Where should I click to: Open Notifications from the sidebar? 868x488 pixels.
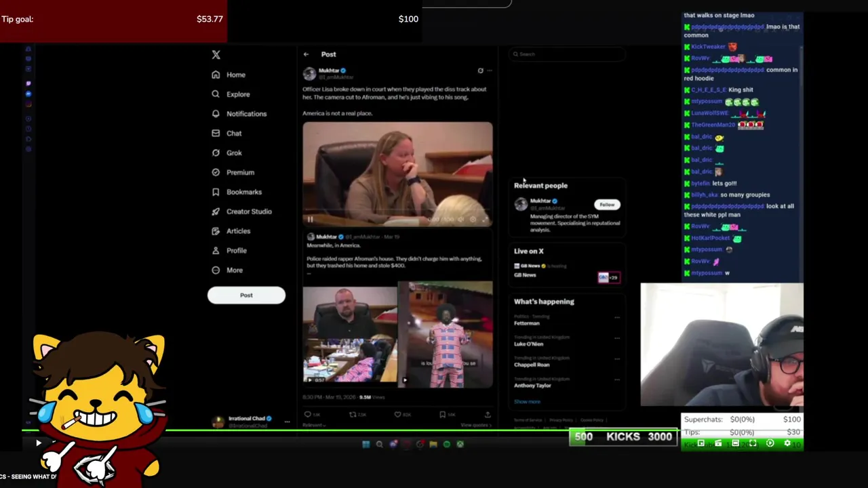click(x=239, y=114)
